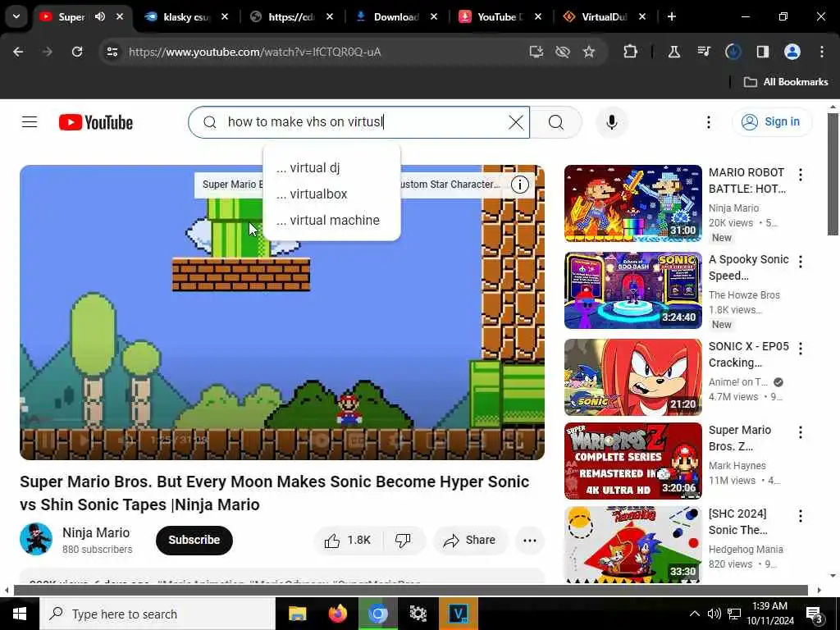Bookmark this page with the star
The image size is (840, 630).
(x=589, y=52)
